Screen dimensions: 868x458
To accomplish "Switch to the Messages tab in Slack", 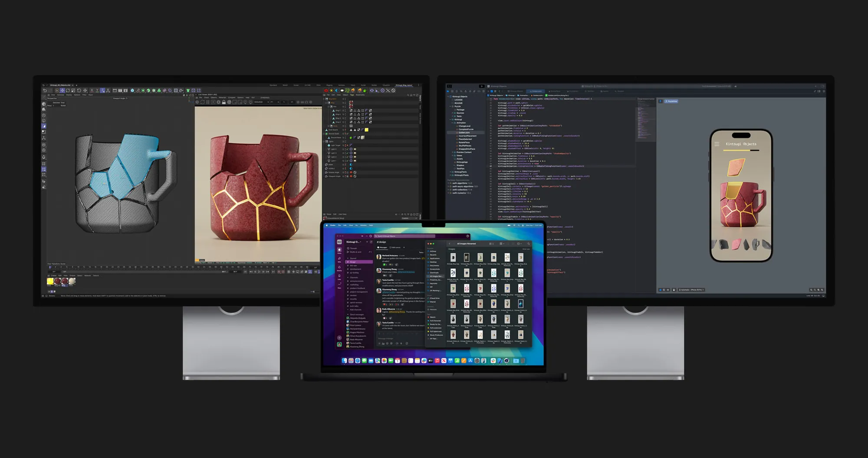I will pos(382,247).
